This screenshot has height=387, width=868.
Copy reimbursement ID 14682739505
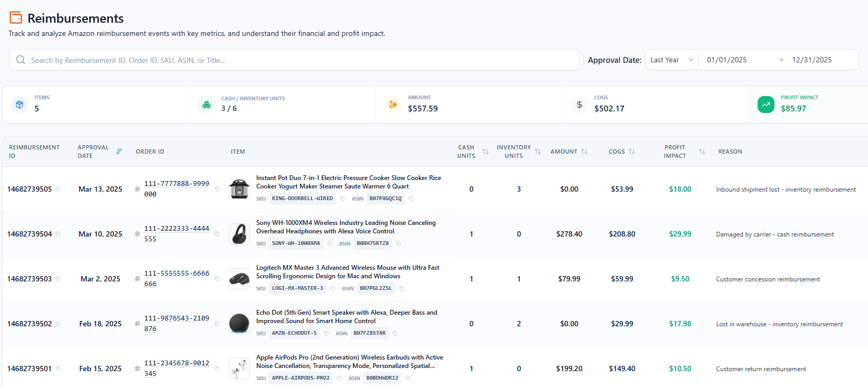pyautogui.click(x=58, y=189)
